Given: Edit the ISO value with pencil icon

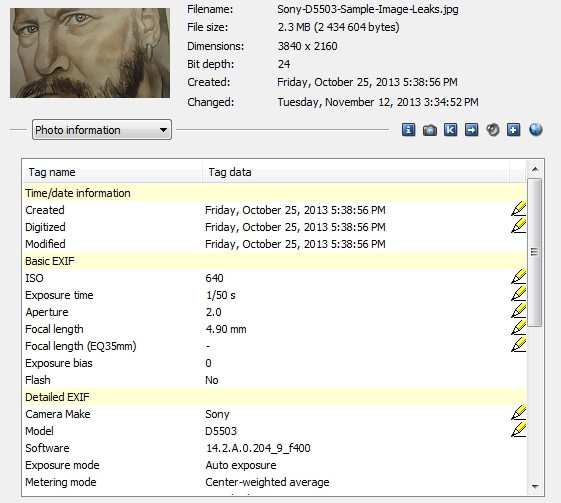Looking at the screenshot, I should click(x=518, y=277).
